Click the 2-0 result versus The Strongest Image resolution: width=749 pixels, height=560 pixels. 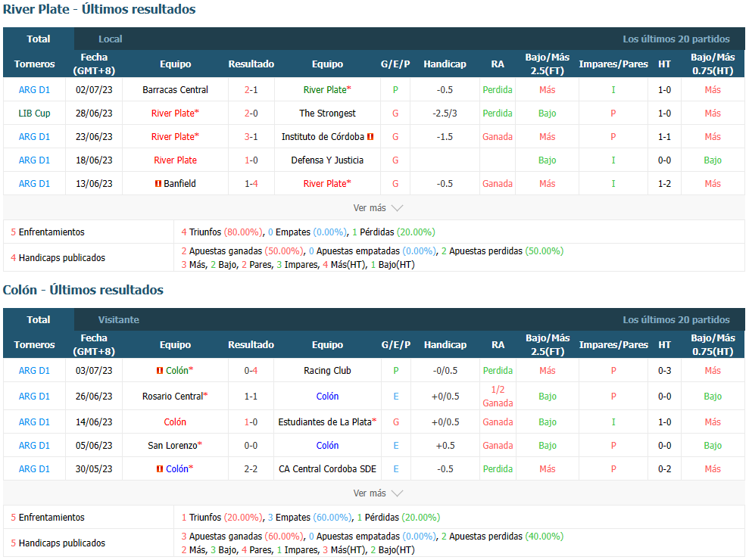tap(251, 114)
